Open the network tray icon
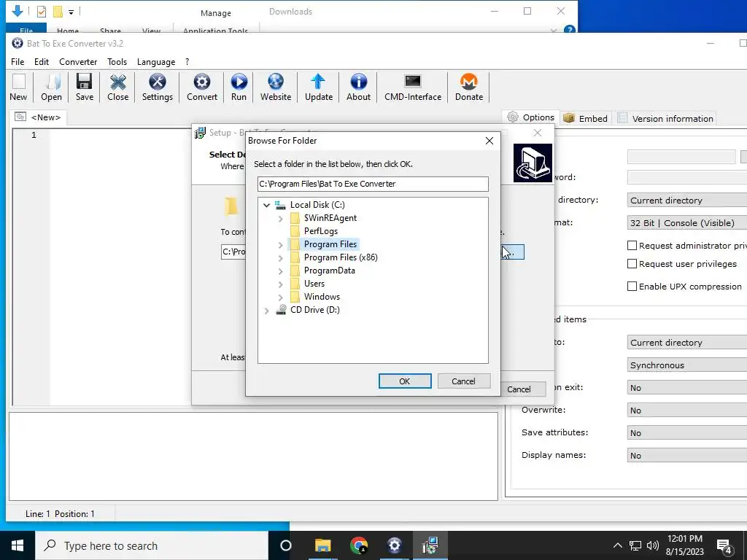747x560 pixels. (635, 545)
